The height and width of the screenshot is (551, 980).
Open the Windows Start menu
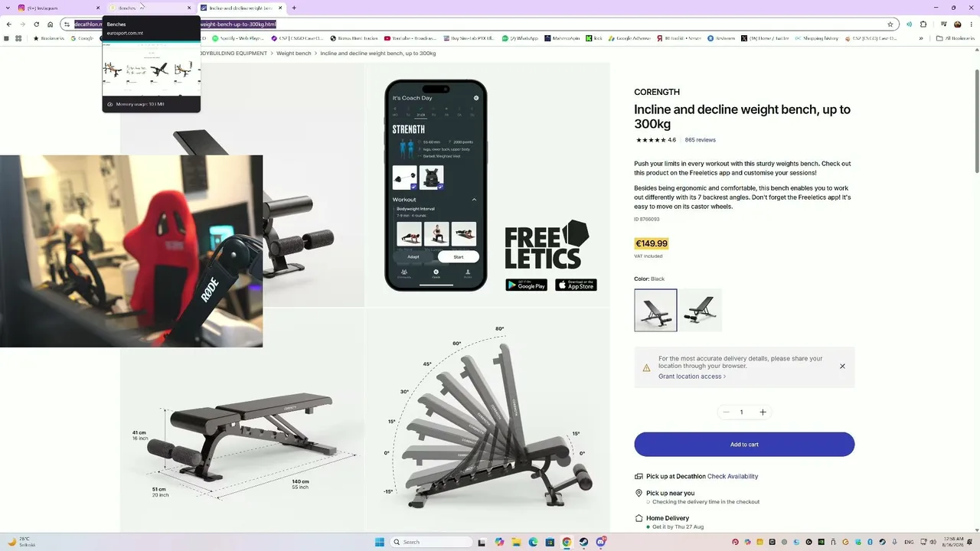pyautogui.click(x=380, y=542)
